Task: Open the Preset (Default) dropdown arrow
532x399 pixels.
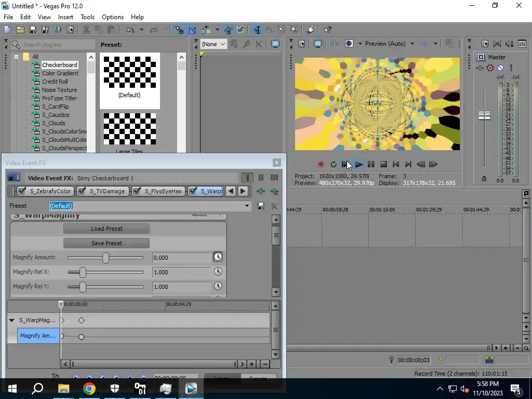Action: click(x=247, y=206)
